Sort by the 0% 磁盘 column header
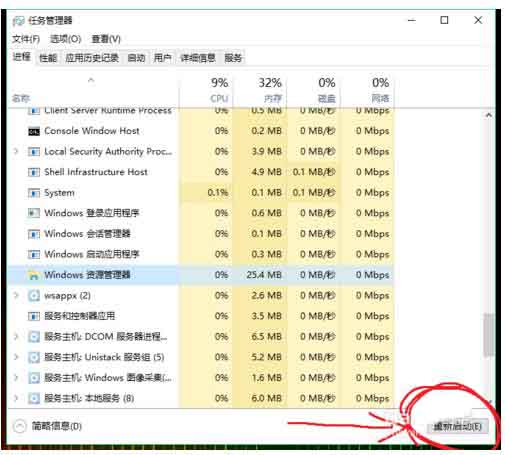Screen dimensions: 505x455 313,90
